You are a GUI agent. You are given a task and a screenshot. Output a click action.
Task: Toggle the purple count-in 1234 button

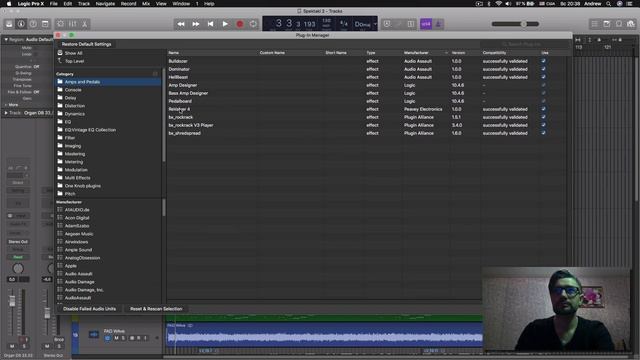coord(426,24)
